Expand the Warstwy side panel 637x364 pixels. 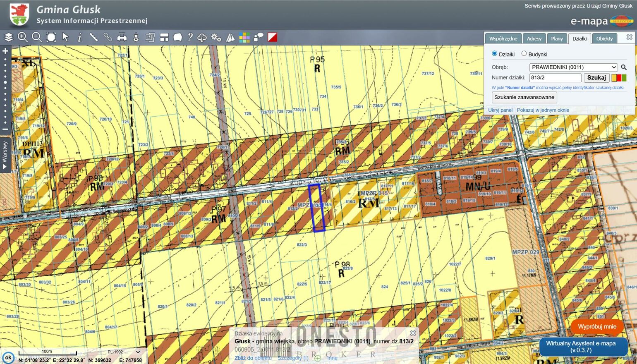tap(5, 155)
